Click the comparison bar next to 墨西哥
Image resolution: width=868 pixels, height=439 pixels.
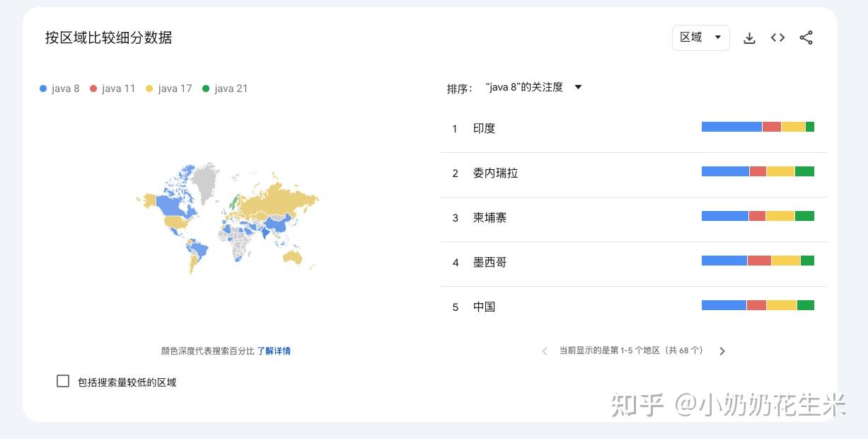click(x=757, y=260)
